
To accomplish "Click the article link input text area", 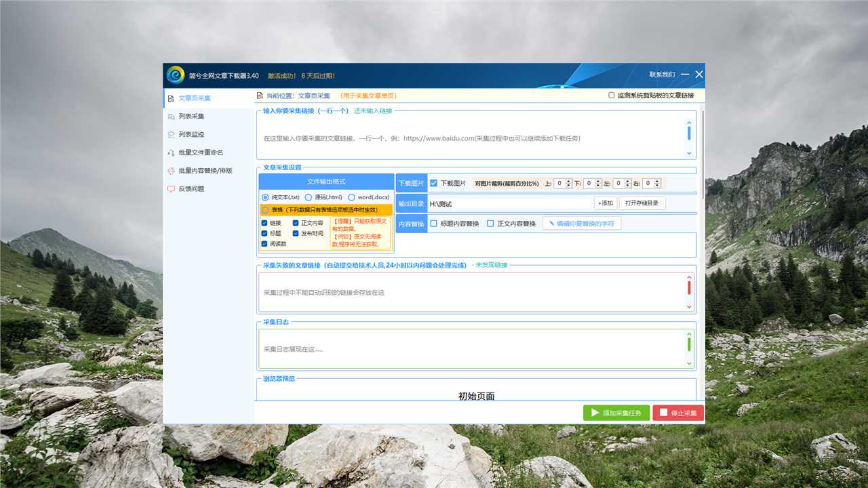I will pyautogui.click(x=471, y=138).
